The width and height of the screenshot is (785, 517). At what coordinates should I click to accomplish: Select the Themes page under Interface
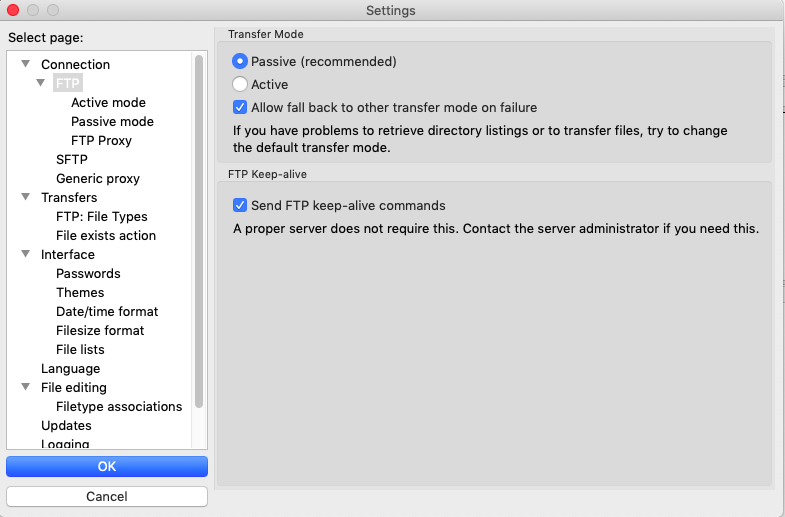click(x=80, y=292)
